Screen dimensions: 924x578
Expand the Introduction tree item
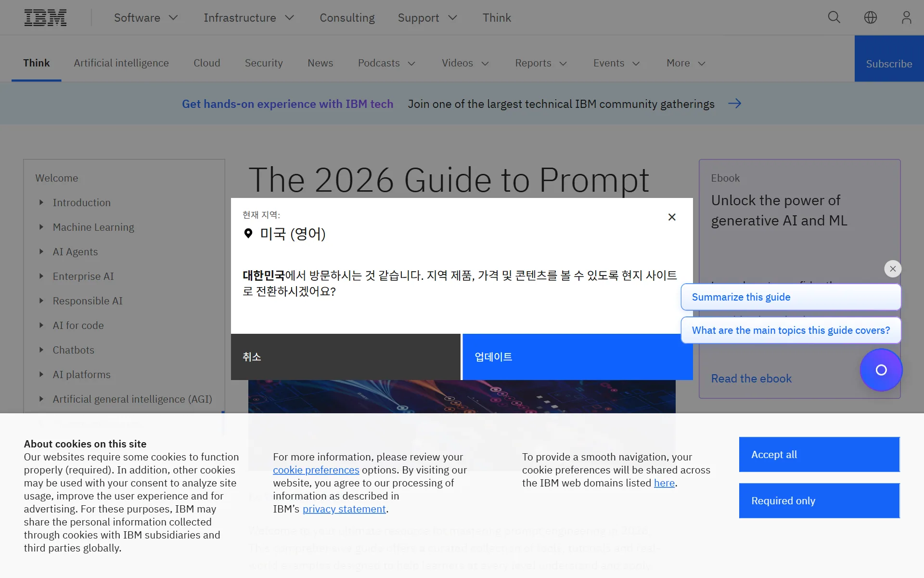coord(41,202)
